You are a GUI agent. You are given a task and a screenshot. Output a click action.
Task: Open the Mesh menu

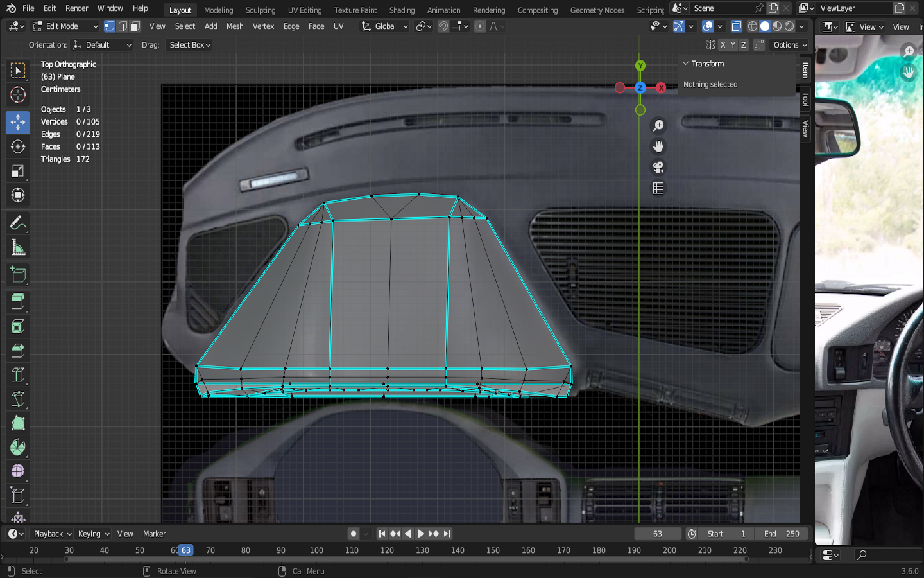pos(235,26)
